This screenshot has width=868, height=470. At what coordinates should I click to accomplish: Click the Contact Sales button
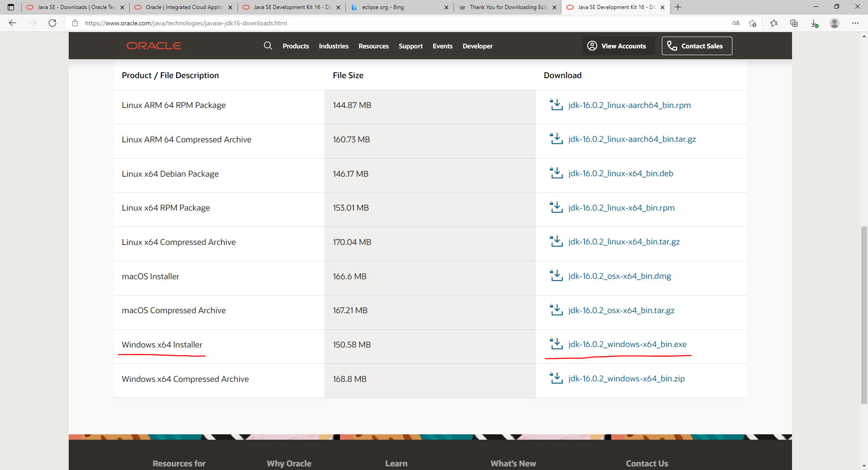697,46
